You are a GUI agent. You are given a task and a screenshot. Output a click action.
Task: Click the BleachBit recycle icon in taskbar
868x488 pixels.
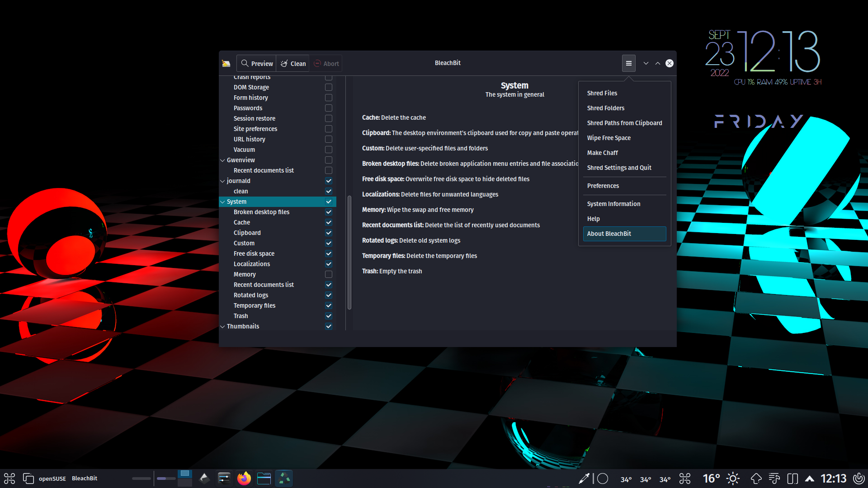tap(284, 479)
